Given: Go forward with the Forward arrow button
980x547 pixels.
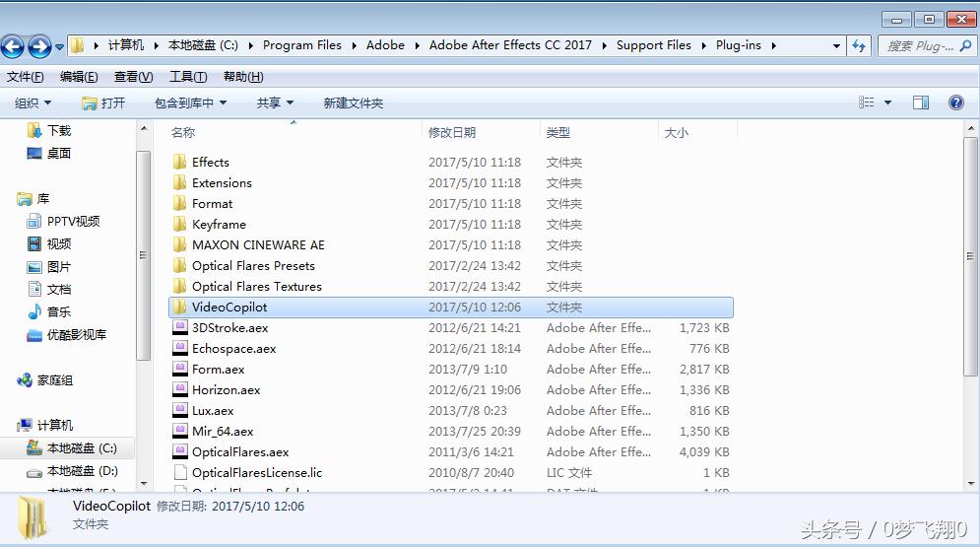Looking at the screenshot, I should click(x=40, y=46).
